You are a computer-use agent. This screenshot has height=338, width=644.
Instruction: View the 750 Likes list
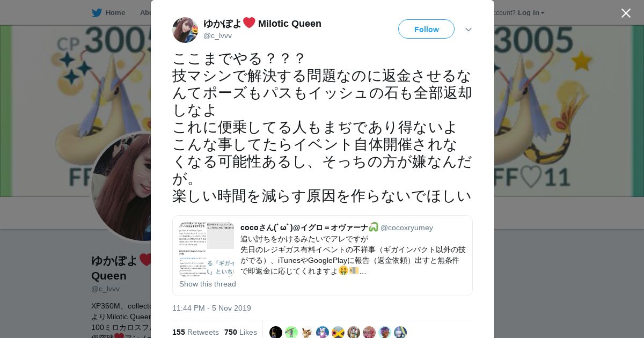[x=240, y=332]
